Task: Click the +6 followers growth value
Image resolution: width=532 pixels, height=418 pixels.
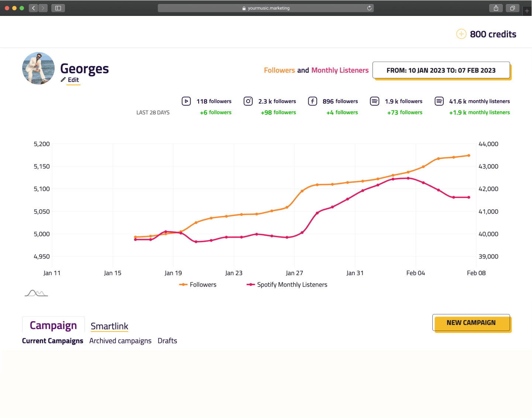Action: click(216, 112)
